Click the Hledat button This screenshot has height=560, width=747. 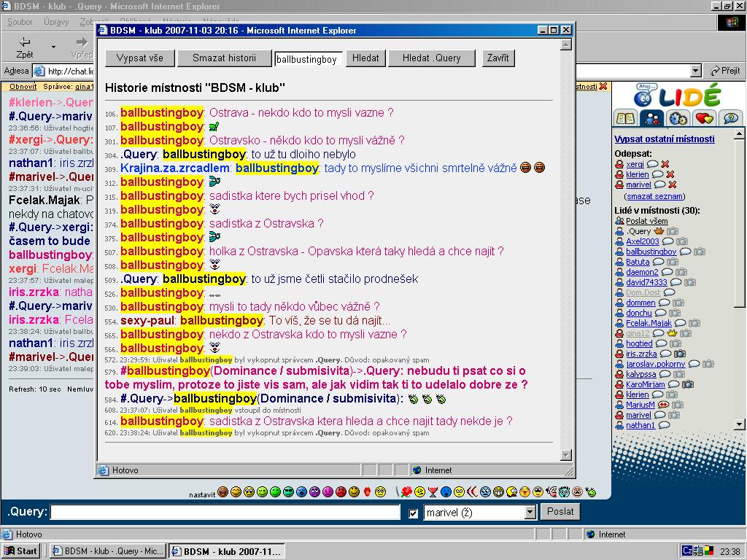pyautogui.click(x=365, y=58)
